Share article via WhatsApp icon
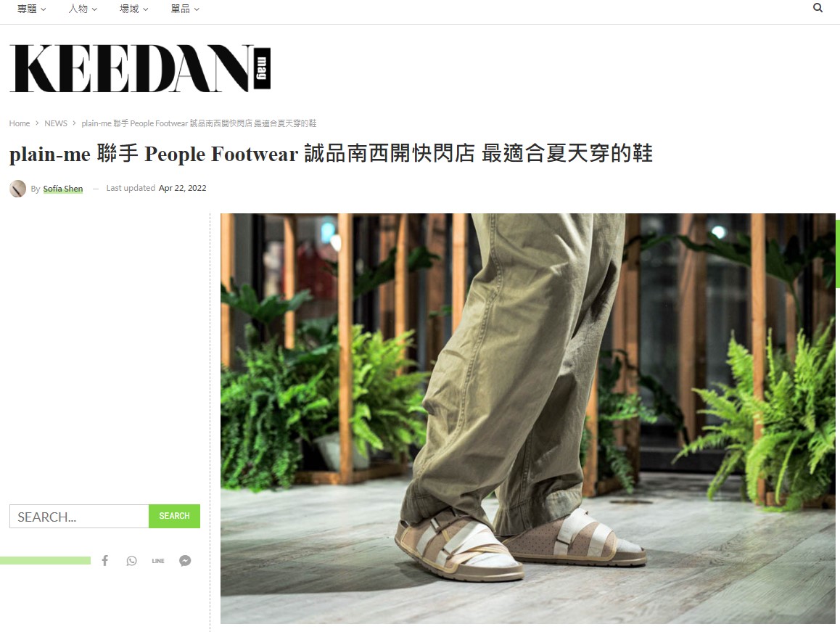The image size is (840, 632). (132, 561)
